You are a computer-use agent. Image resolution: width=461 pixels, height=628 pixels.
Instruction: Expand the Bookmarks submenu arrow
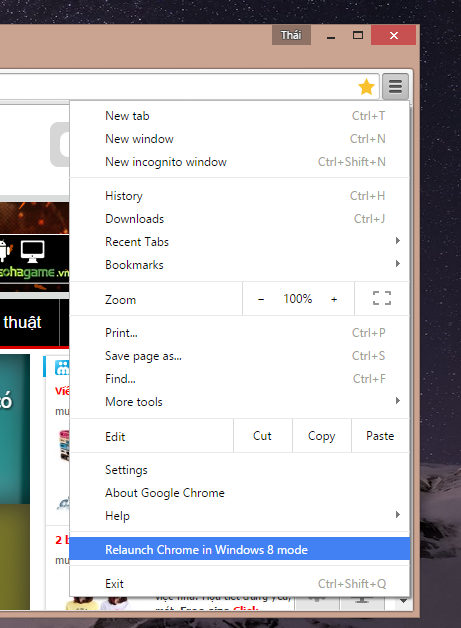pos(398,264)
